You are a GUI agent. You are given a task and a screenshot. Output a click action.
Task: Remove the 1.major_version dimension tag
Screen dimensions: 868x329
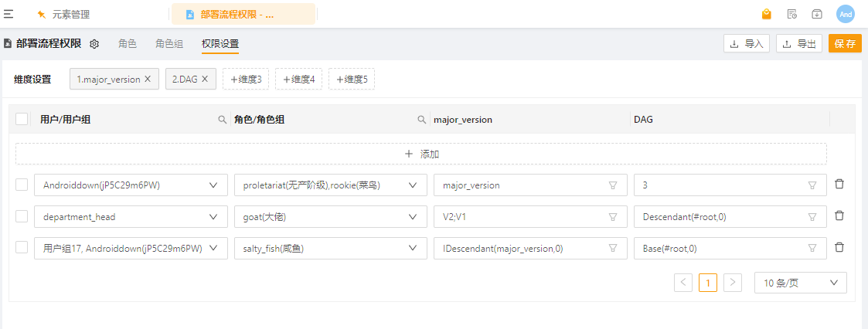tap(148, 79)
